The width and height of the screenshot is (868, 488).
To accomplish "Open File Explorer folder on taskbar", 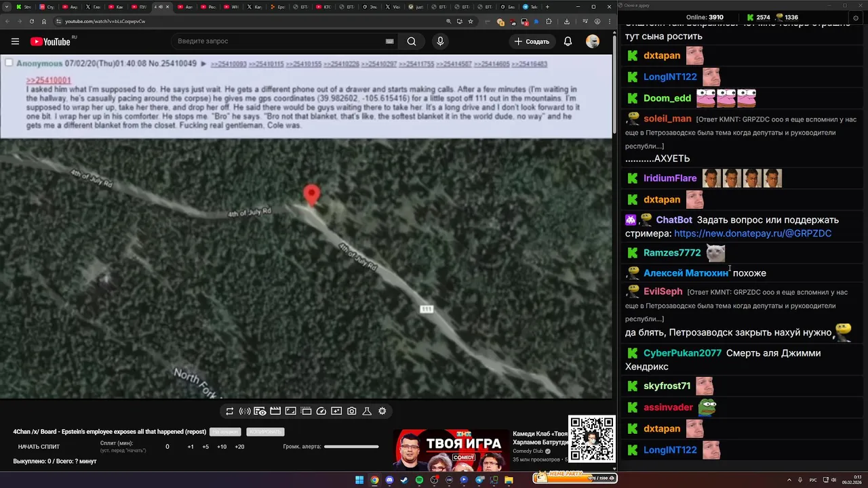I will click(x=509, y=480).
